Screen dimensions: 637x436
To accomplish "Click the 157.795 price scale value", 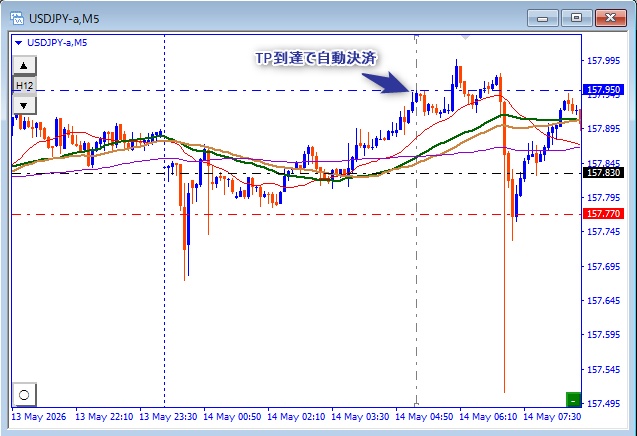I will (604, 197).
